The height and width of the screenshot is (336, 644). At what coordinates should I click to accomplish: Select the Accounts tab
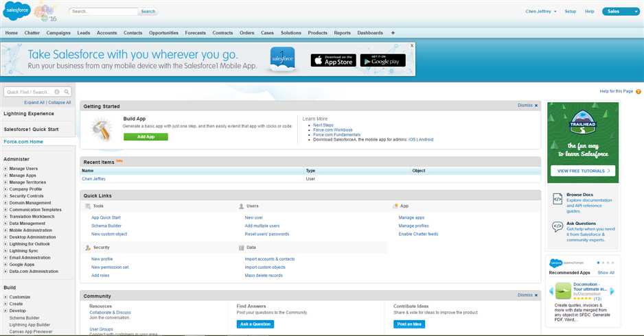[107, 33]
